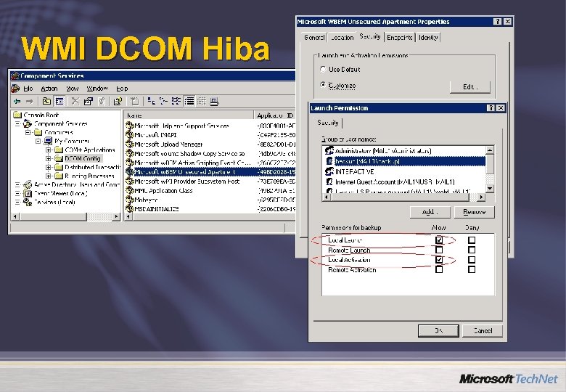566x392 pixels.
Task: Check Deny for Local Launch
Action: pyautogui.click(x=472, y=240)
